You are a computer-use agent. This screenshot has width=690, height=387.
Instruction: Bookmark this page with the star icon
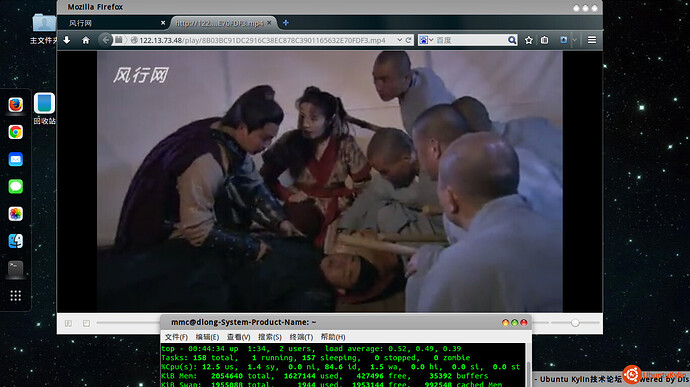pyautogui.click(x=529, y=40)
